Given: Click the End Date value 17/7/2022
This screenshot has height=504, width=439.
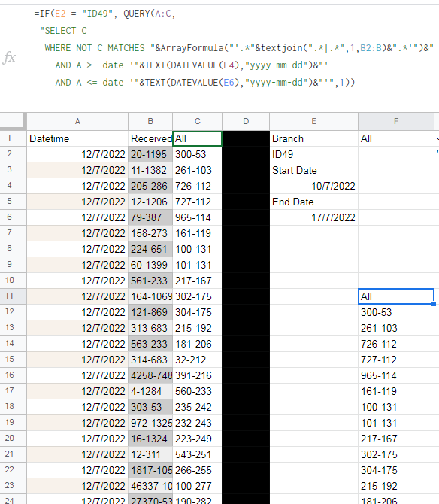Looking at the screenshot, I should (x=313, y=217).
